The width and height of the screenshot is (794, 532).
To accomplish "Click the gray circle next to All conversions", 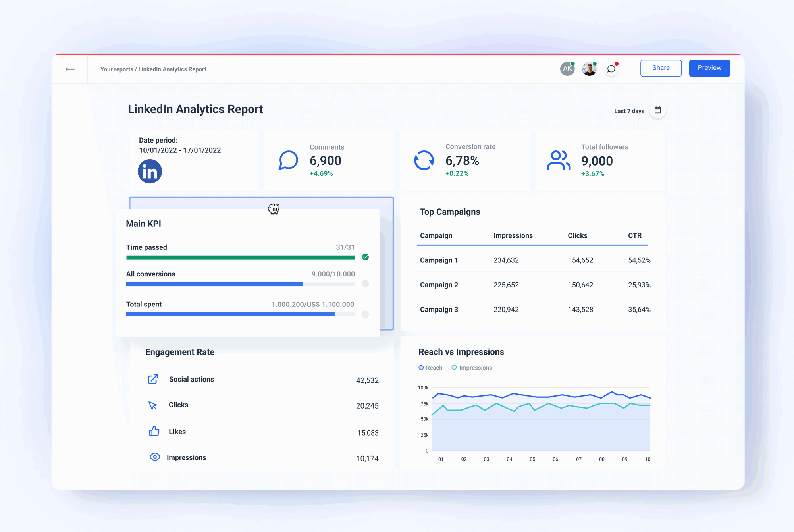I will [365, 284].
